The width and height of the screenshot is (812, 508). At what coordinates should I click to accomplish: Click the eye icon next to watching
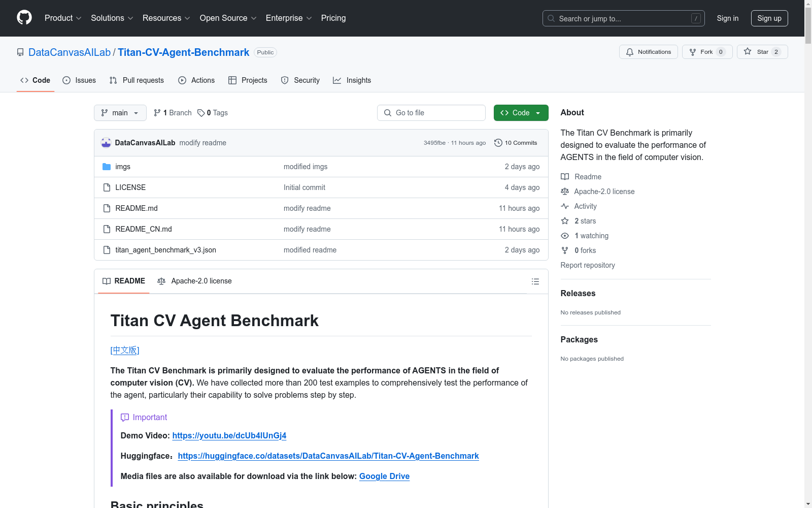[x=565, y=236]
